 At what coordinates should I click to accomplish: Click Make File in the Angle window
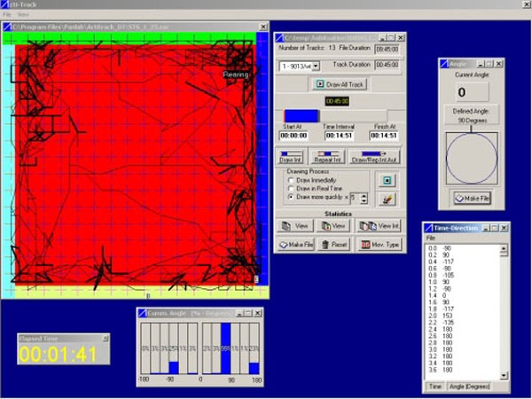click(x=473, y=198)
